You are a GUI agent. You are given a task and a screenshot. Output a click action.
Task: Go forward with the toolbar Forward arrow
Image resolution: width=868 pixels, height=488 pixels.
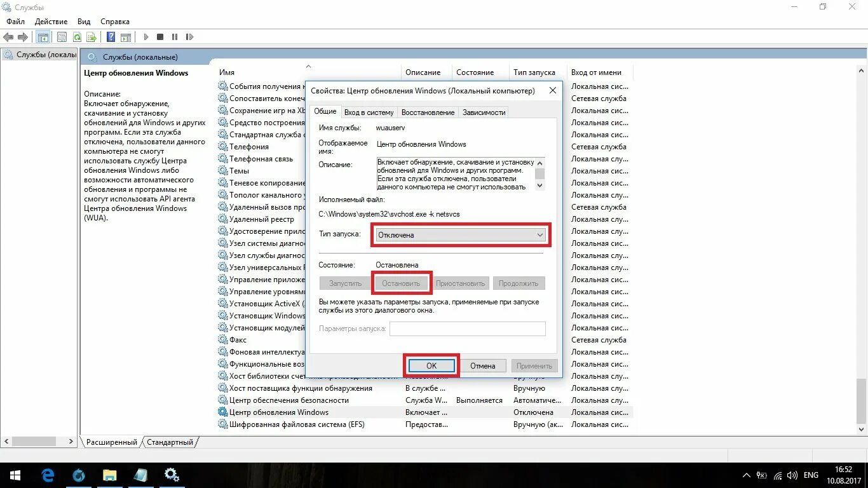pyautogui.click(x=23, y=37)
